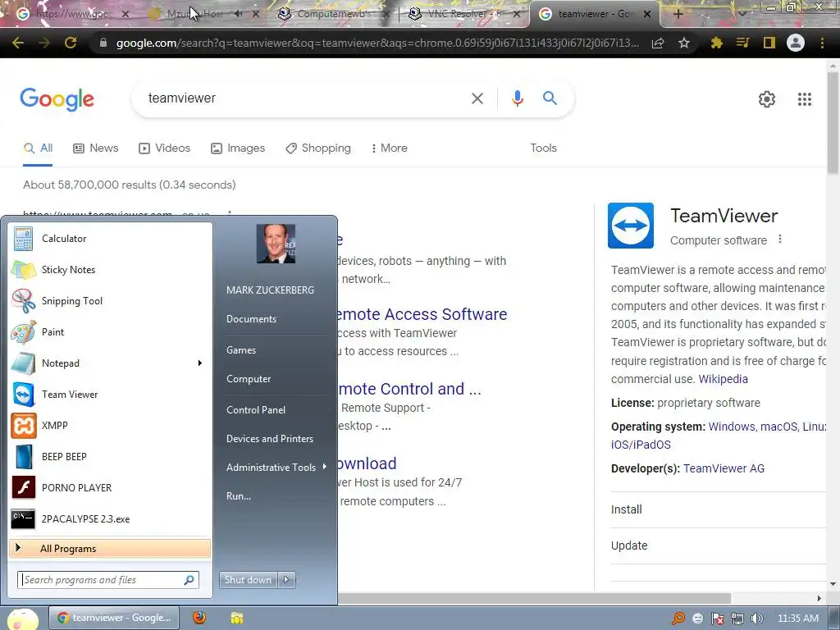840x630 pixels.
Task: Follow the Wikipedia link in the panel
Action: [x=724, y=379]
